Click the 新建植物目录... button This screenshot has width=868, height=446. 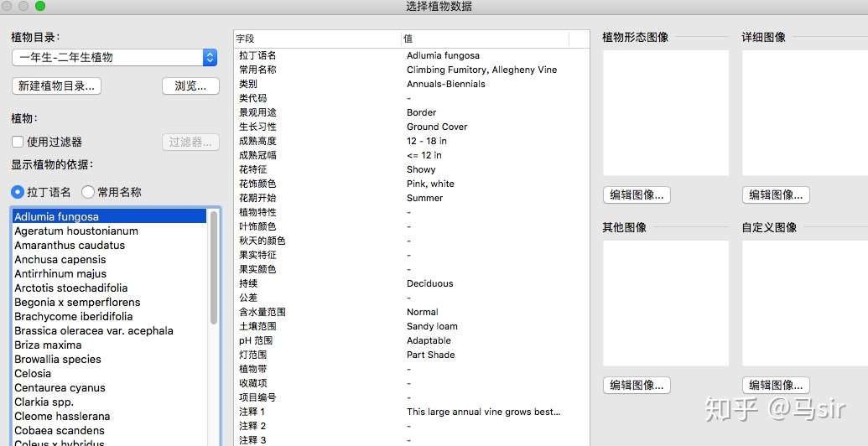click(56, 86)
